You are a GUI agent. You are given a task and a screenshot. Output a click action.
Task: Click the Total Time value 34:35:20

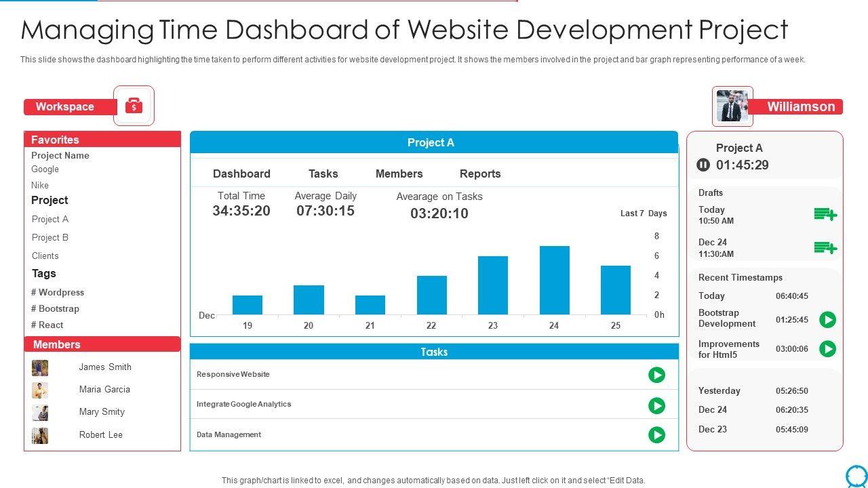click(x=241, y=211)
